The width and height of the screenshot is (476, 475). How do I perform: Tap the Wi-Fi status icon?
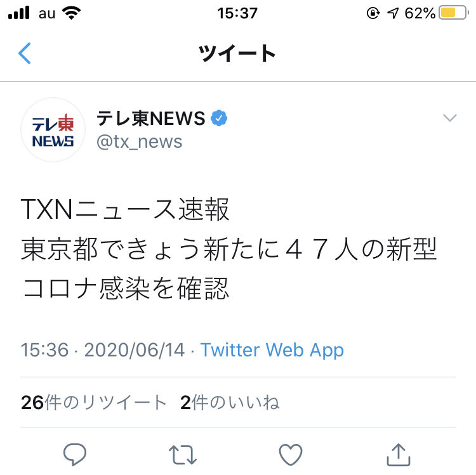coord(71,13)
